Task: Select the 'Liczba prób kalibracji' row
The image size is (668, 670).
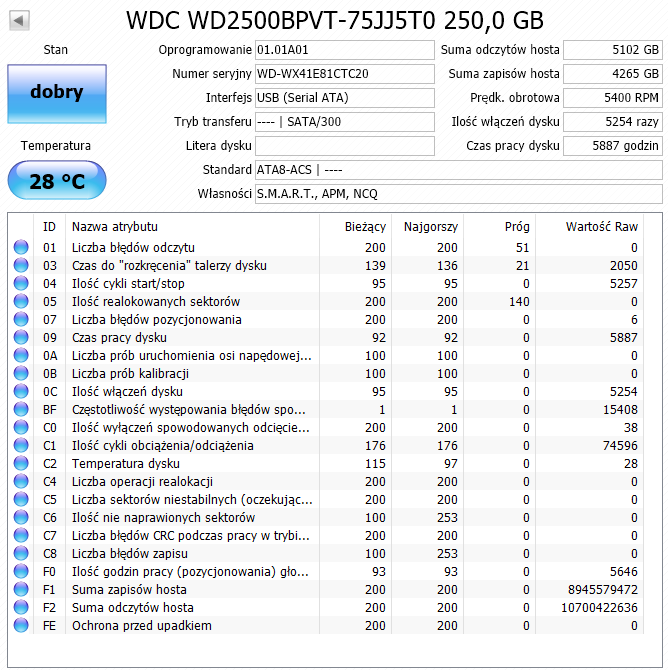Action: [326, 373]
